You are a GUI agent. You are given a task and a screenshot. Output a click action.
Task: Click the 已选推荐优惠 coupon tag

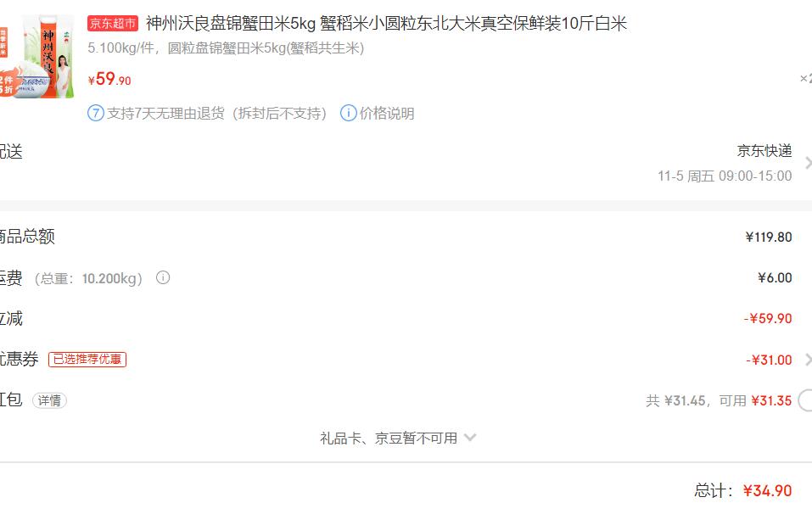[87, 360]
